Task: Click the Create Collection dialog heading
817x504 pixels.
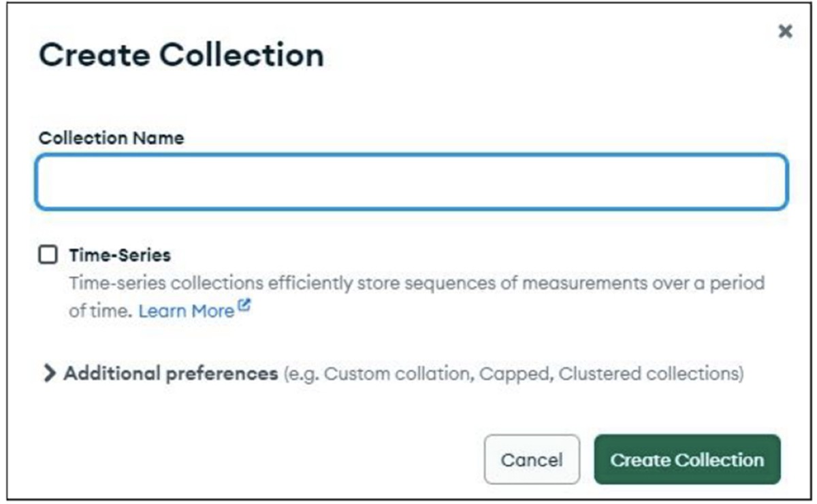Action: click(x=181, y=55)
